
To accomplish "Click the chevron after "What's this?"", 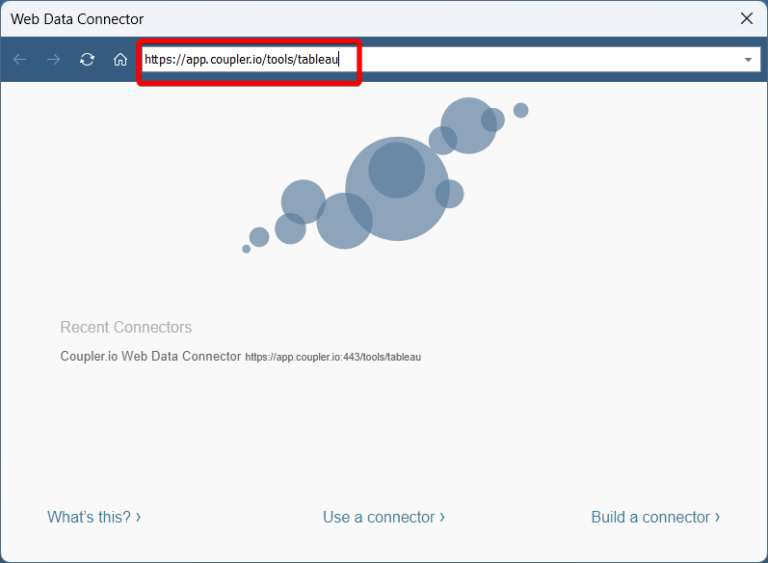I will 138,517.
